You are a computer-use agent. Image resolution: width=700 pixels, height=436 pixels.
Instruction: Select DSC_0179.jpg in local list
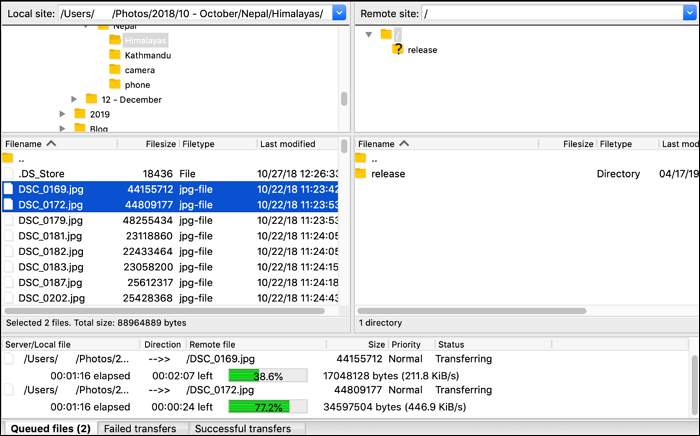point(170,220)
